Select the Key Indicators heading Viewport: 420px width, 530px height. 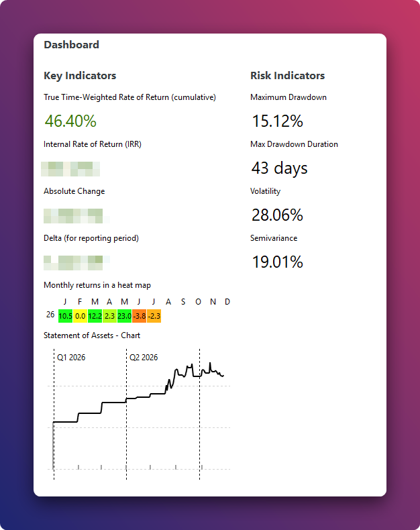click(x=80, y=75)
